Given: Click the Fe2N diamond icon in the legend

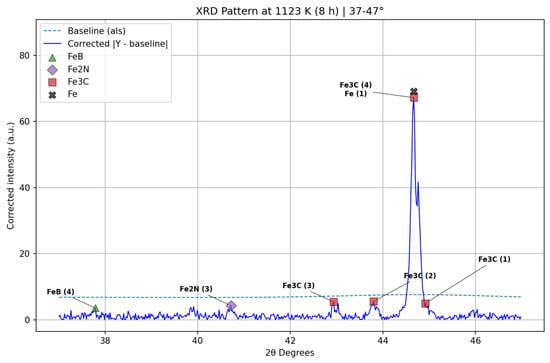Looking at the screenshot, I should 52,70.
